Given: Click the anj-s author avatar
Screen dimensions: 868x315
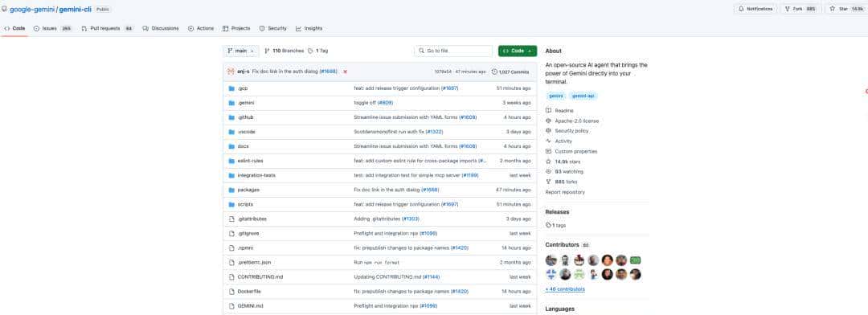Looking at the screenshot, I should coord(231,72).
